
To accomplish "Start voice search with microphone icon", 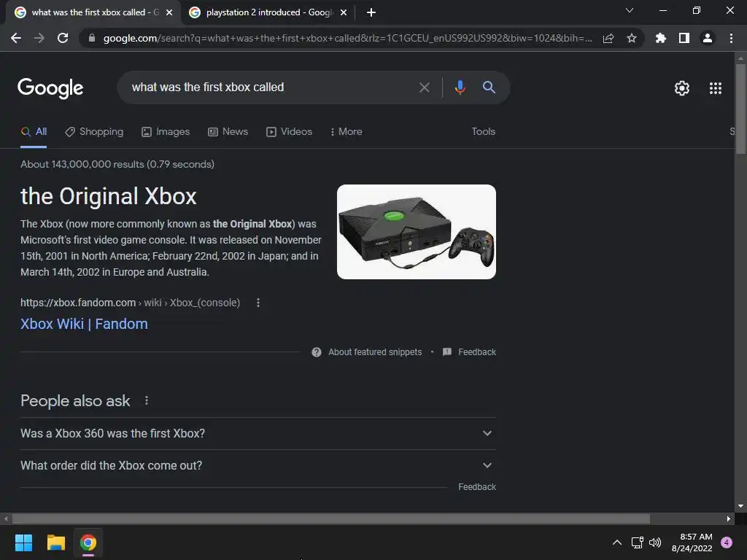I will coord(460,87).
